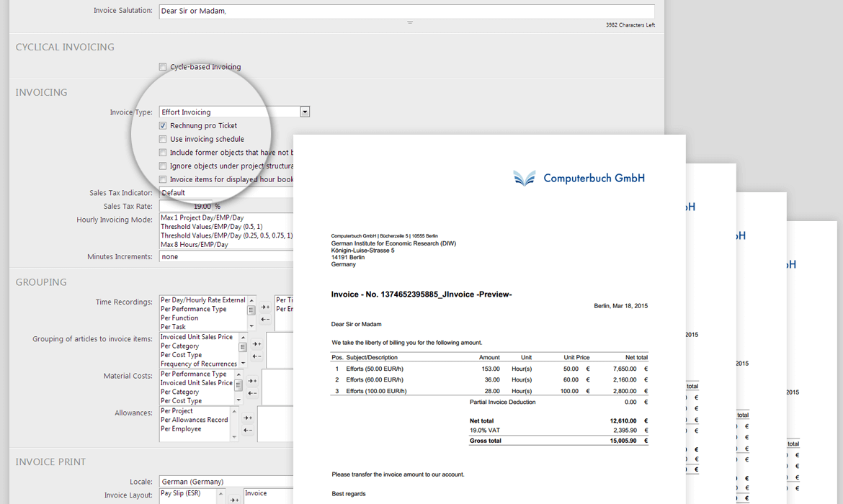Add selected Material Costs grouping with arrow-plus button

(x=252, y=381)
